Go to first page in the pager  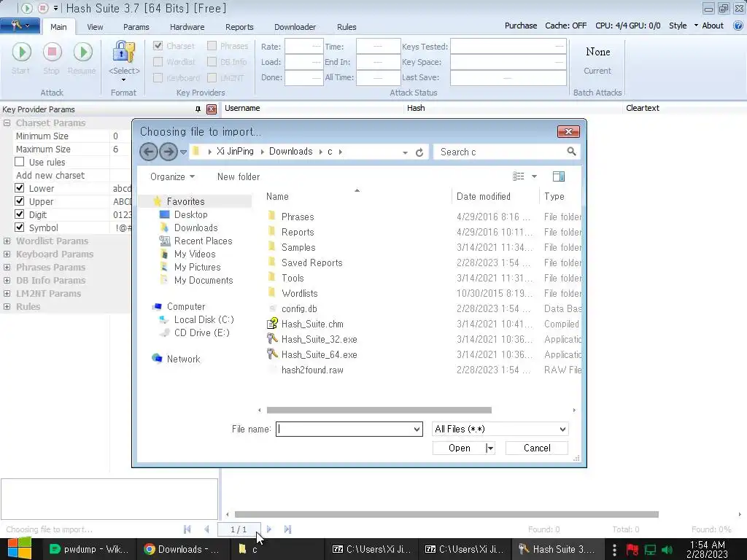(x=187, y=529)
